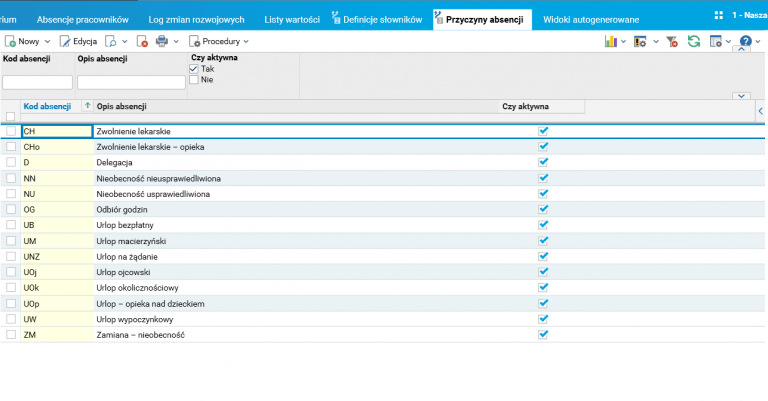Open the Procedury menu
Screen dimensions: 768x401
point(219,42)
